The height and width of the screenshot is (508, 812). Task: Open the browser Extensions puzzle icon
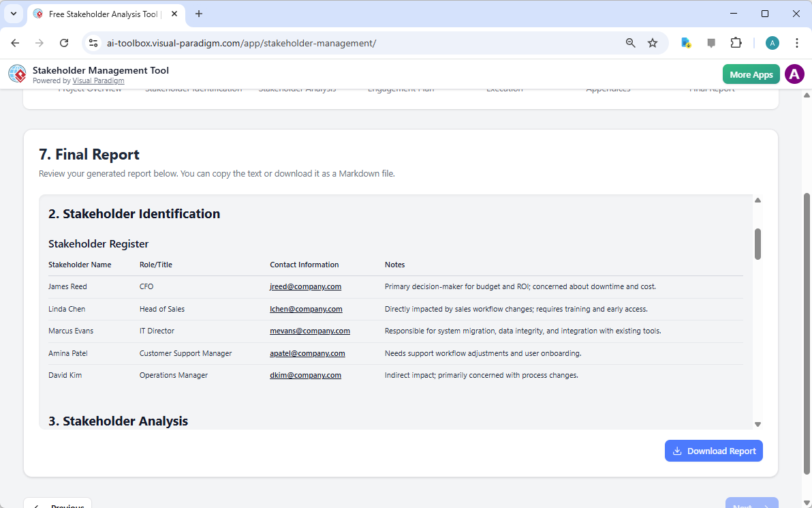click(x=736, y=42)
